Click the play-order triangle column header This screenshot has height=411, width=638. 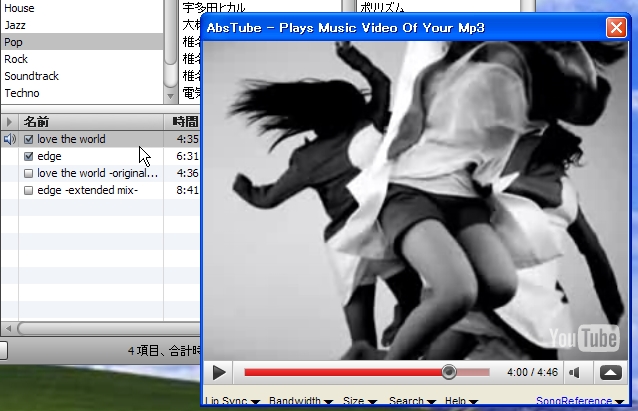click(x=9, y=122)
